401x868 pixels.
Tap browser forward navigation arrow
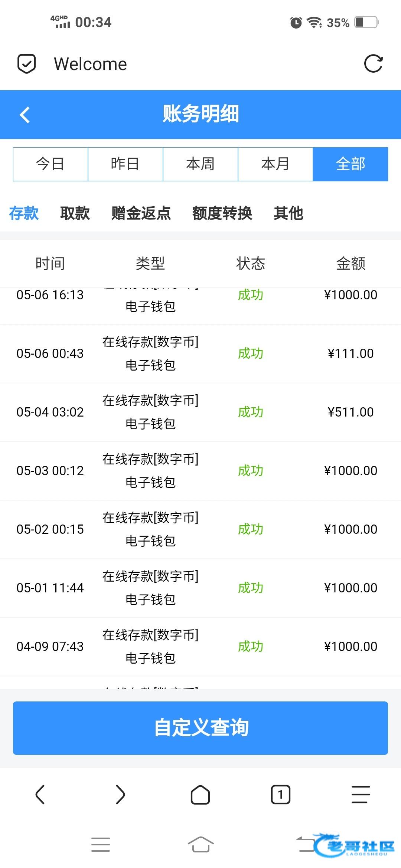point(120,795)
